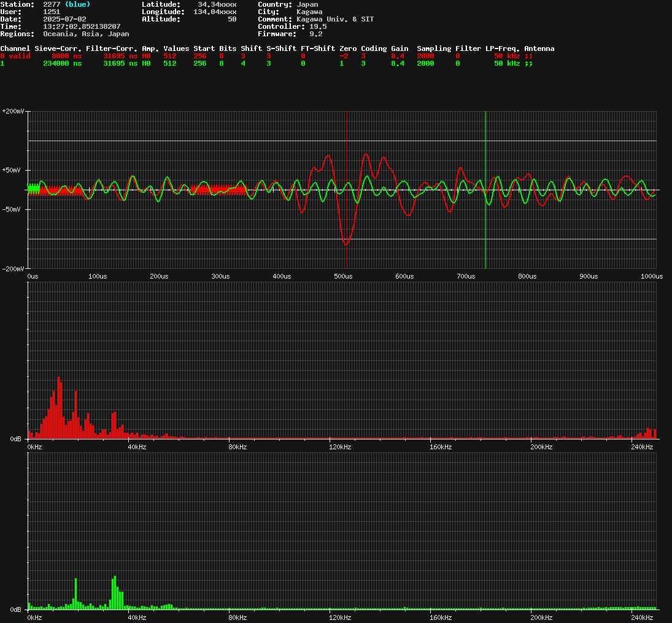This screenshot has height=623, width=672.
Task: Click the tallest bar in the green spectrum
Action: point(115,592)
